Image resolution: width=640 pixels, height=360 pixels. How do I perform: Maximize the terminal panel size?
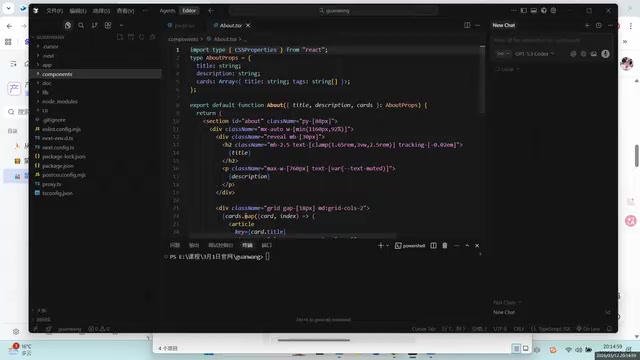coord(467,245)
